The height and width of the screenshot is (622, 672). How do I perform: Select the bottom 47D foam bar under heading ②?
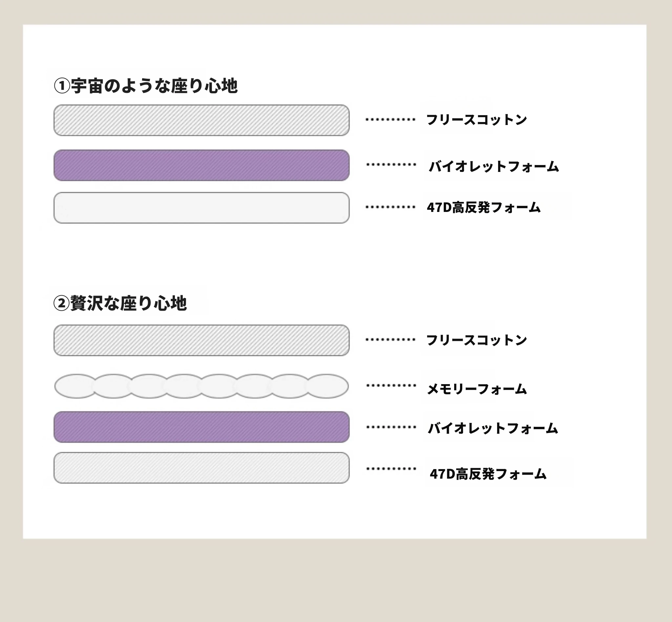point(201,468)
